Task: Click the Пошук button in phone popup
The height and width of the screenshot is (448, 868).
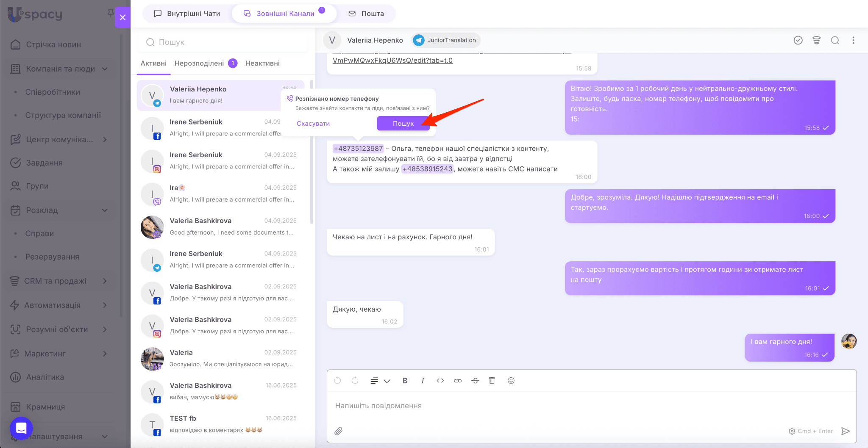Action: tap(403, 123)
